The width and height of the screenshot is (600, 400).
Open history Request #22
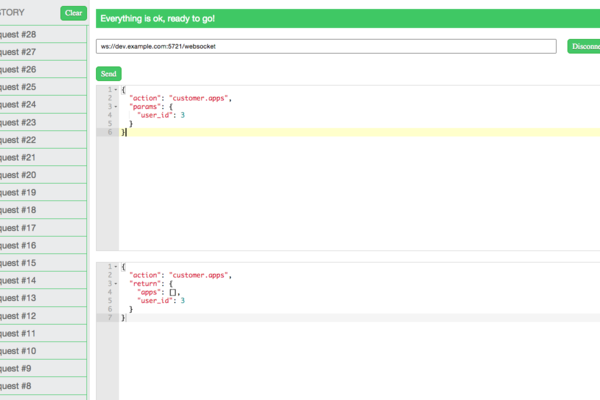coord(43,140)
